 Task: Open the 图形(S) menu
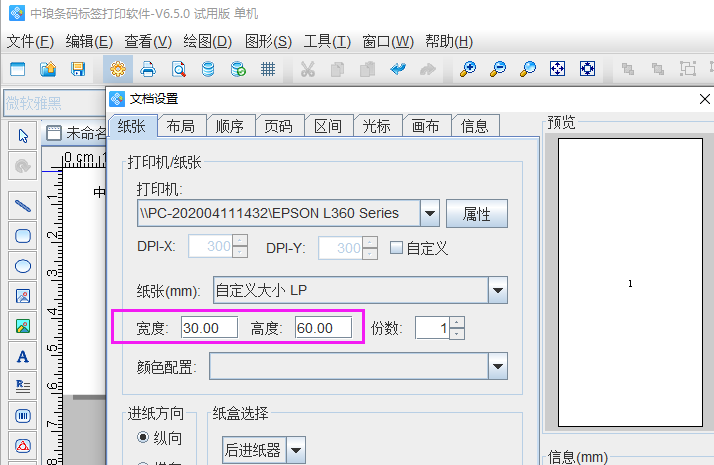(x=268, y=42)
